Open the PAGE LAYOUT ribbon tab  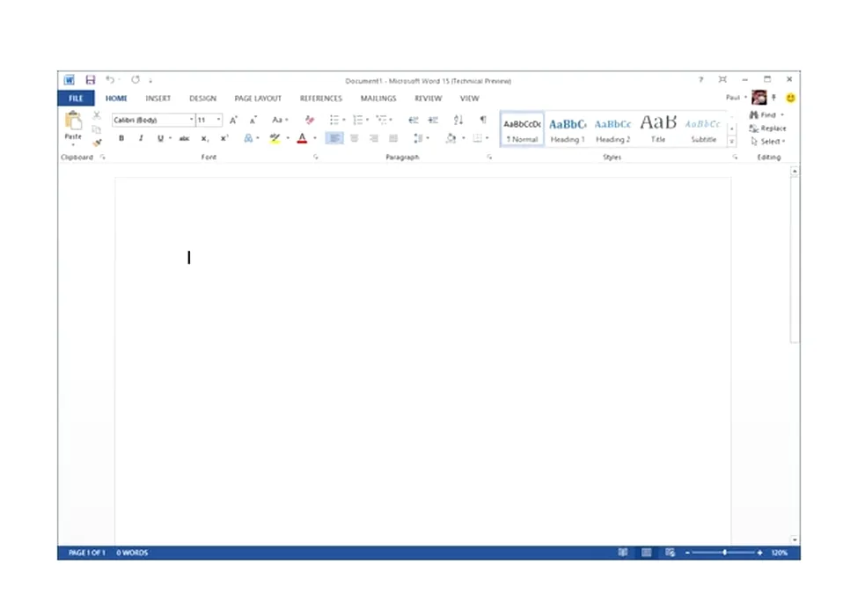pyautogui.click(x=258, y=99)
